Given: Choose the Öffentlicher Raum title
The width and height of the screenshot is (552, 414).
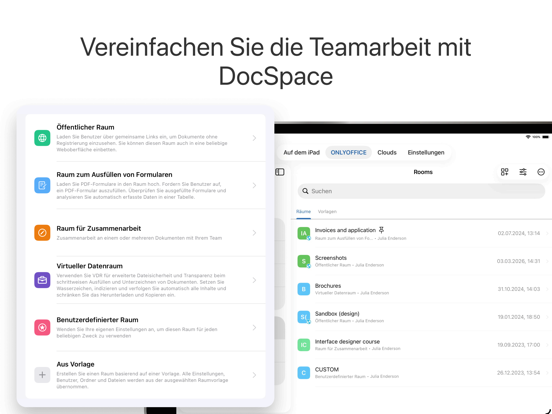Looking at the screenshot, I should pos(85,127).
